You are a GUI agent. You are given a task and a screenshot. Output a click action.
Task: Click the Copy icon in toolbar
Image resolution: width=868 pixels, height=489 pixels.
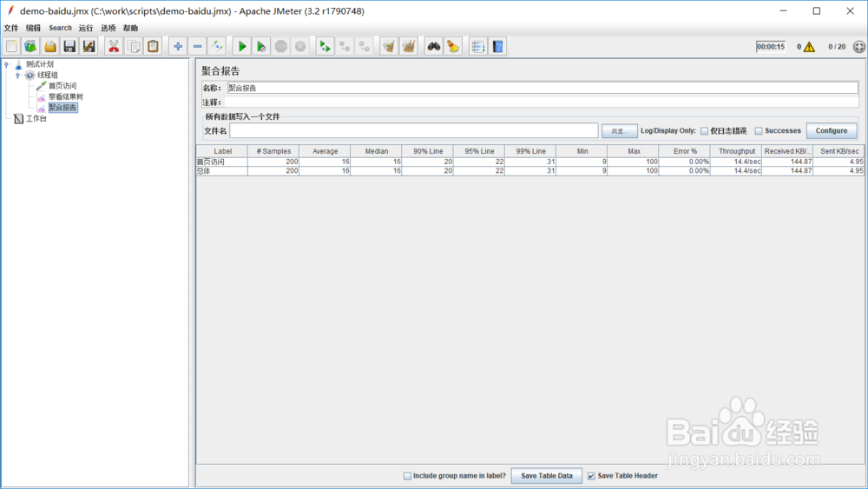[134, 47]
